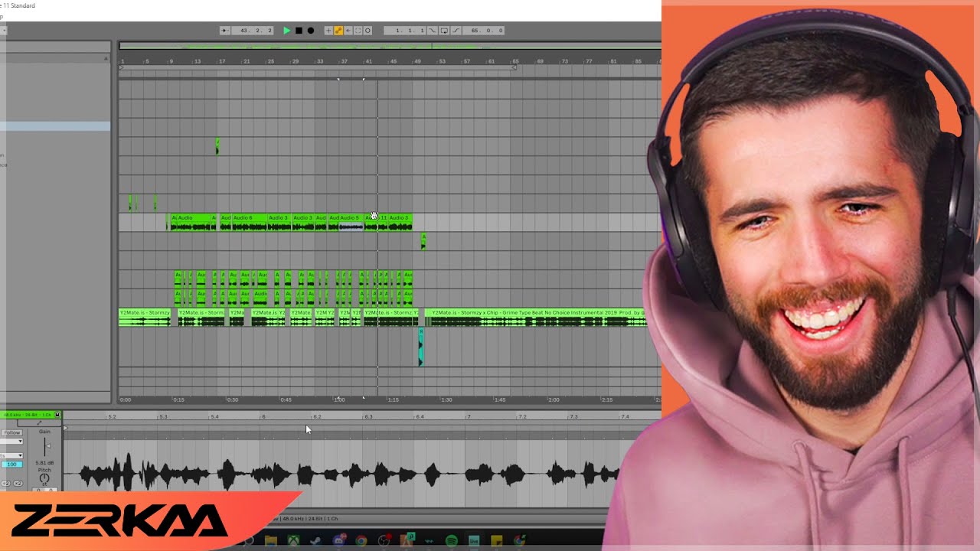Open the upper dropdown below Follow

(11, 442)
